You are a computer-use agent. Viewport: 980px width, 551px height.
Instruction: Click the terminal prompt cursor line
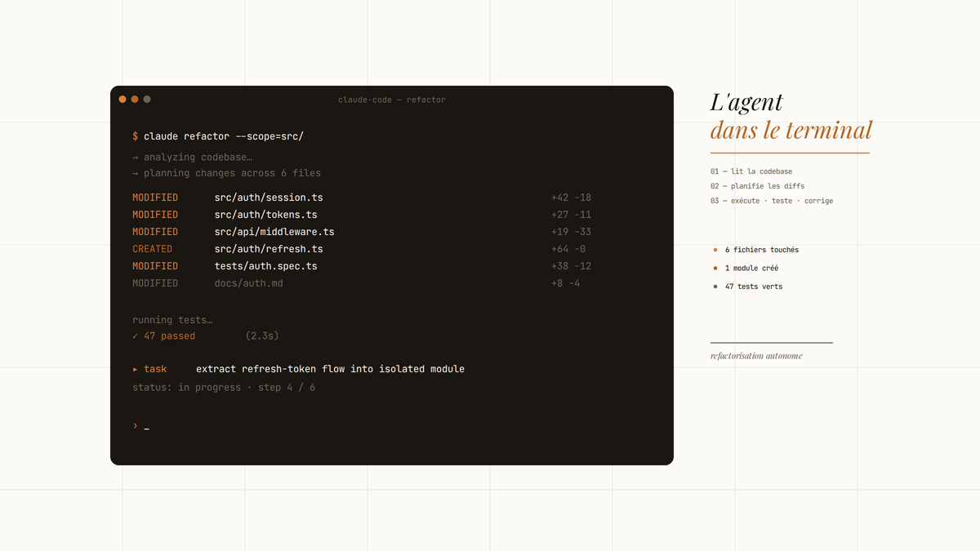(140, 426)
